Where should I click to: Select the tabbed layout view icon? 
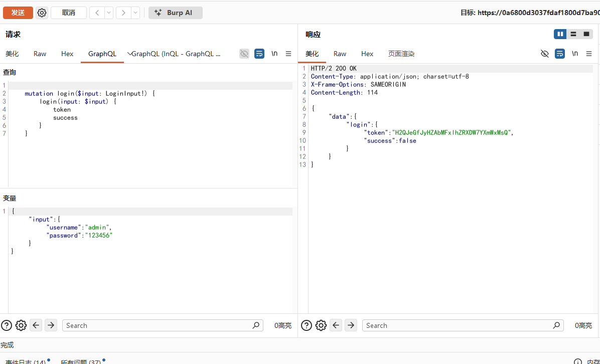pos(586,34)
